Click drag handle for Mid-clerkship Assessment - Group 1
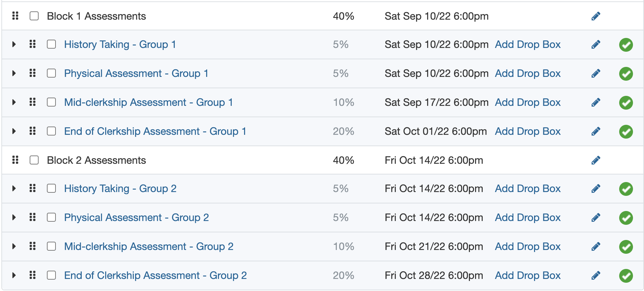This screenshot has height=291, width=644. (32, 102)
